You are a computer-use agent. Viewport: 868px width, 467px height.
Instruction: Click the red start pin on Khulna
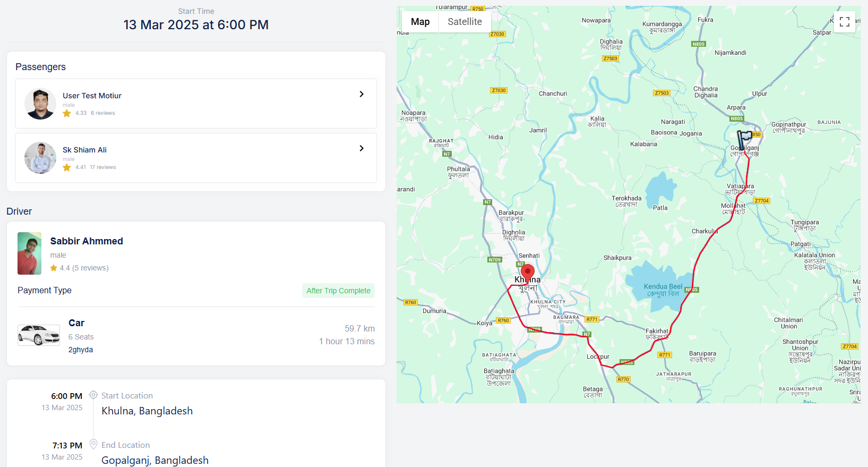[527, 273]
